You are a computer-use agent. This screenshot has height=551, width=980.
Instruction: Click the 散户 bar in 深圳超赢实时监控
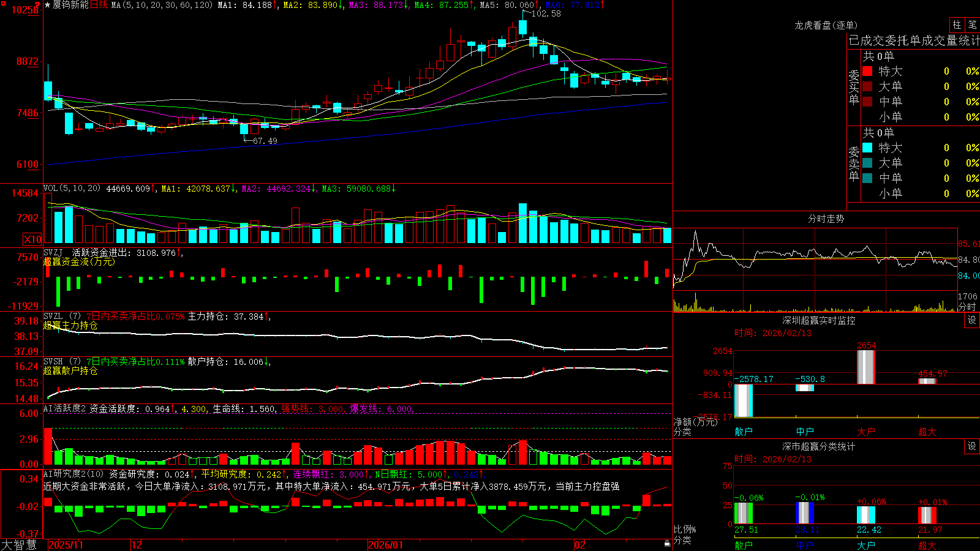[x=743, y=400]
